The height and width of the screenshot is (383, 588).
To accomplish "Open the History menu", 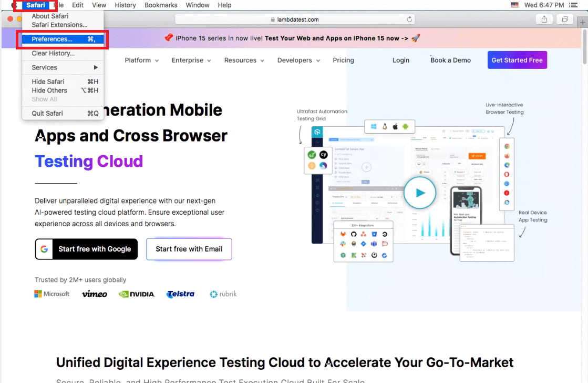I will 125,5.
